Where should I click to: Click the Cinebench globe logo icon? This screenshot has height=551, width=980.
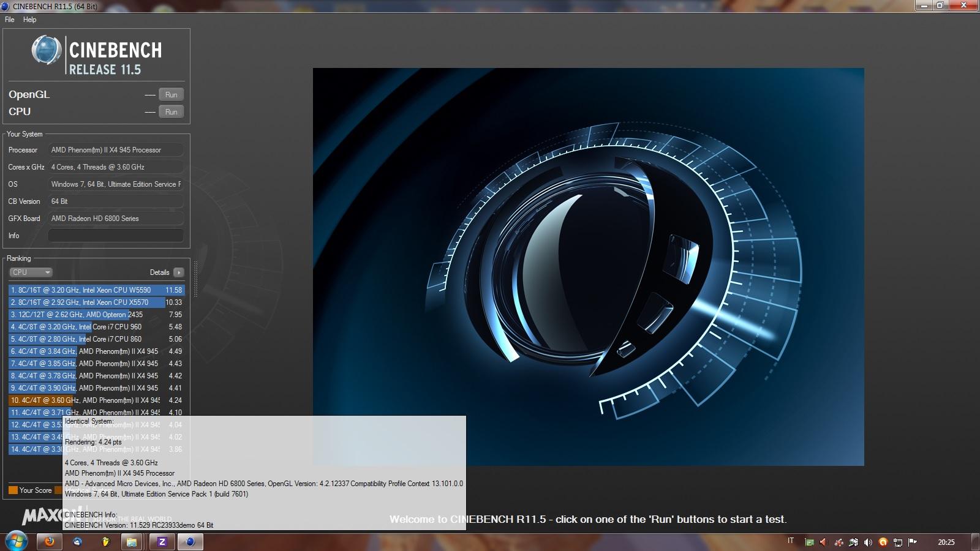coord(47,50)
